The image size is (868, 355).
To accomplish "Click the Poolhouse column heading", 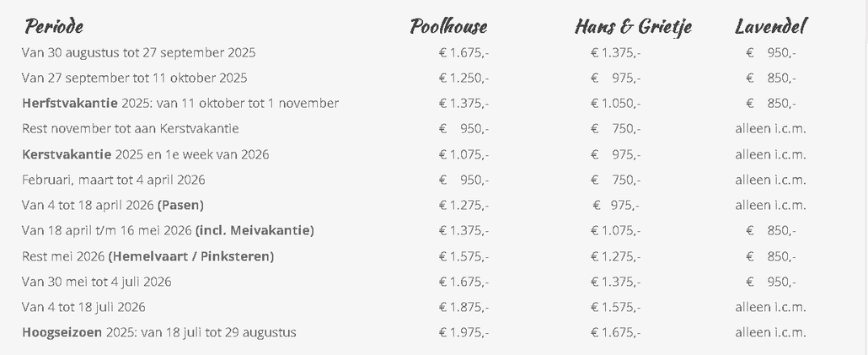I will click(449, 26).
